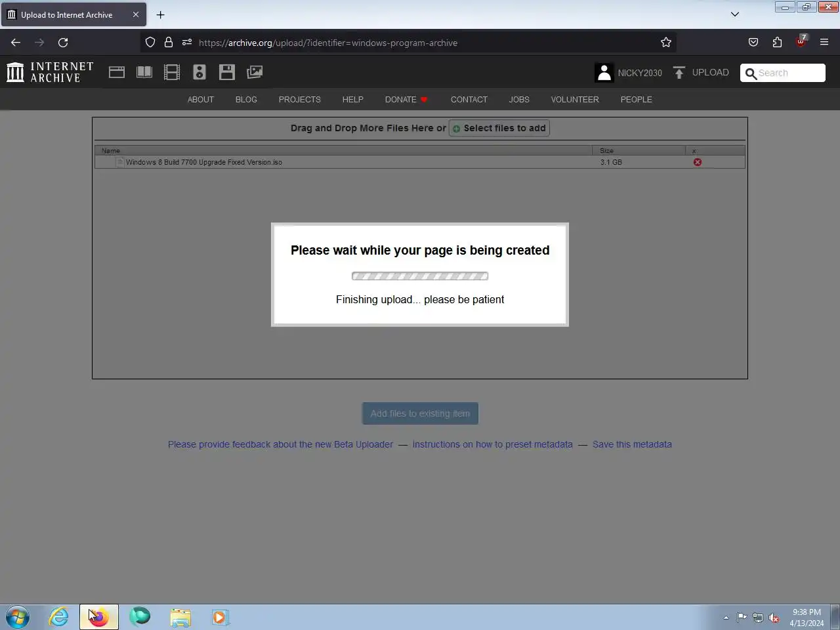Screen dimensions: 840x630
Task: Click the Firefox forward arrow
Action: click(x=39, y=43)
